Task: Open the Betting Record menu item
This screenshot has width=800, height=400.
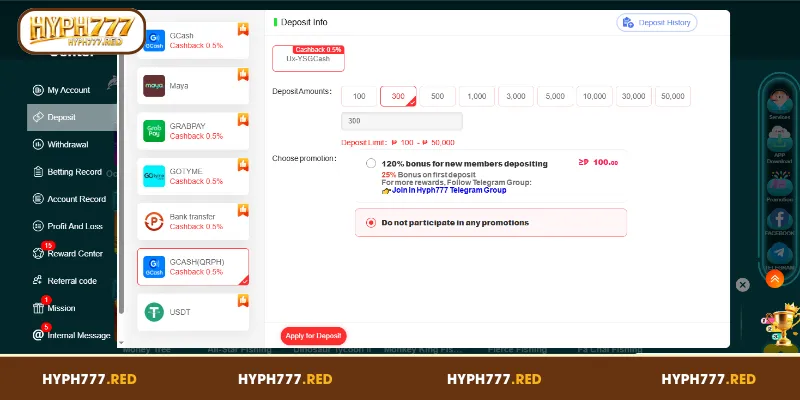Action: click(72, 172)
